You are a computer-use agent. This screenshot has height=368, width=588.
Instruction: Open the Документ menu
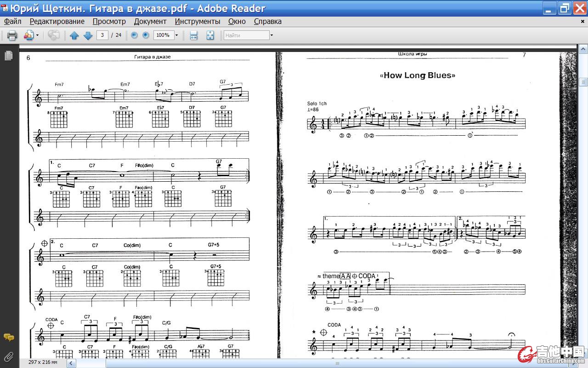pyautogui.click(x=150, y=21)
